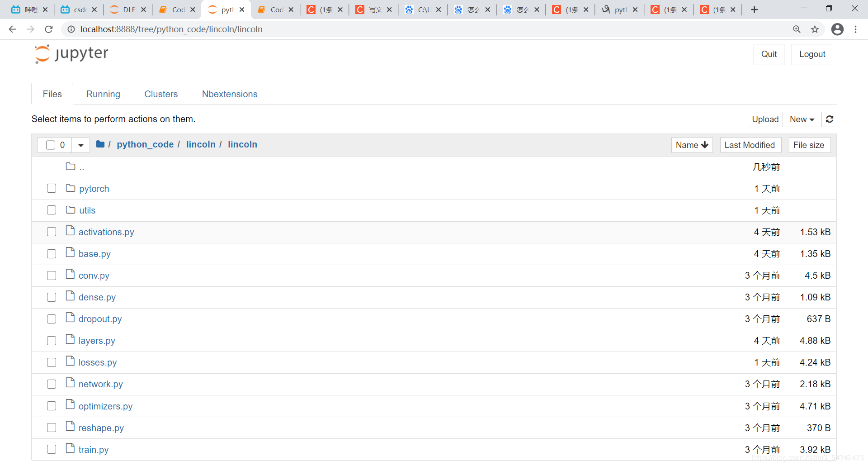The image size is (868, 466).
Task: Open network.py file
Action: [101, 384]
